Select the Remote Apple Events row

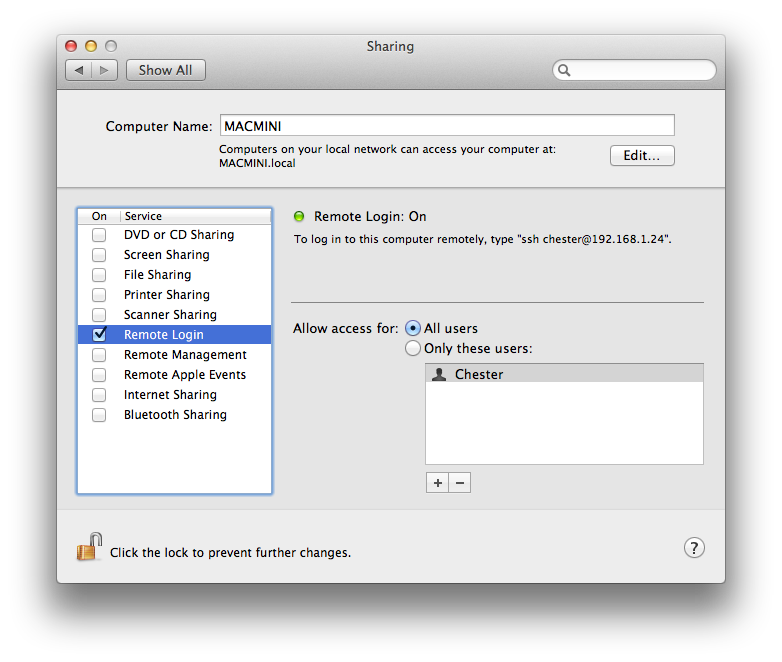coord(175,375)
